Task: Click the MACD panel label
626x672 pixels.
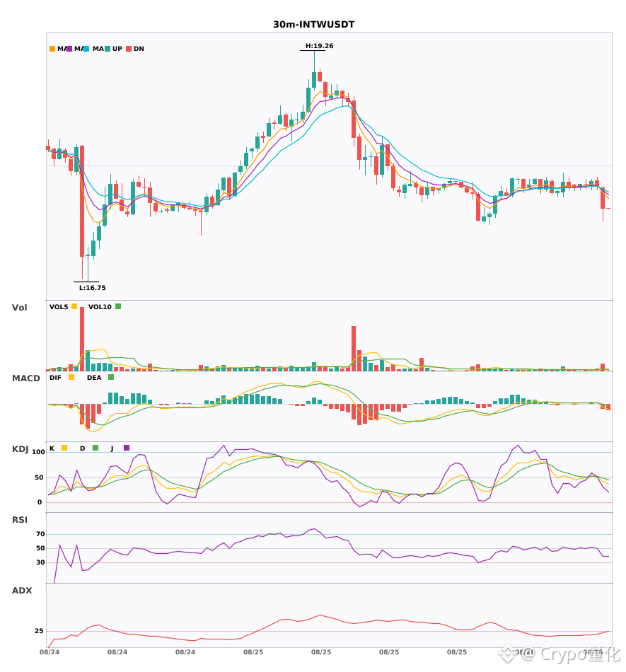Action: click(25, 378)
